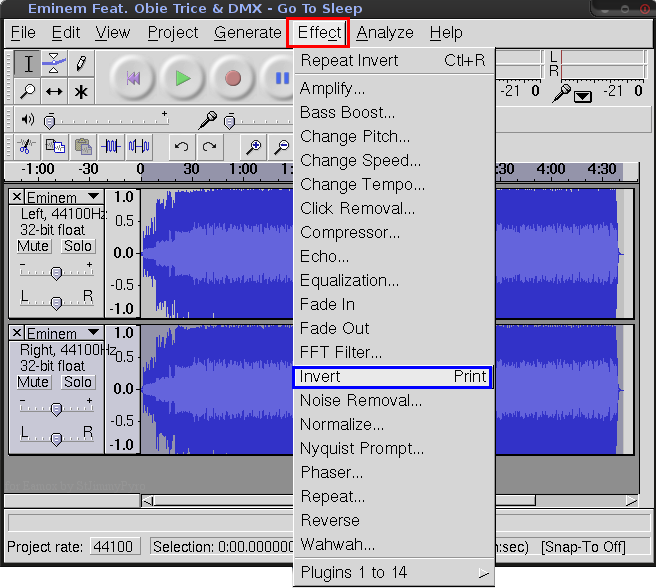Select the Multi-tool asterisk icon
Viewport: 656px width, 588px height.
[81, 91]
